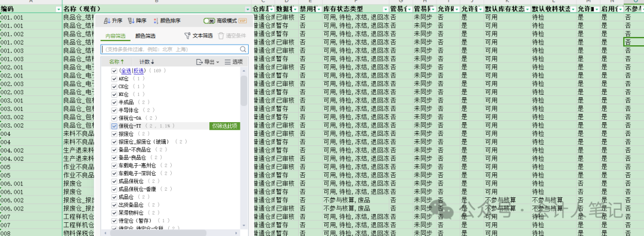Click the 反选 invert selection link
Image resolution: width=644 pixels, height=236 pixels.
click(x=138, y=71)
